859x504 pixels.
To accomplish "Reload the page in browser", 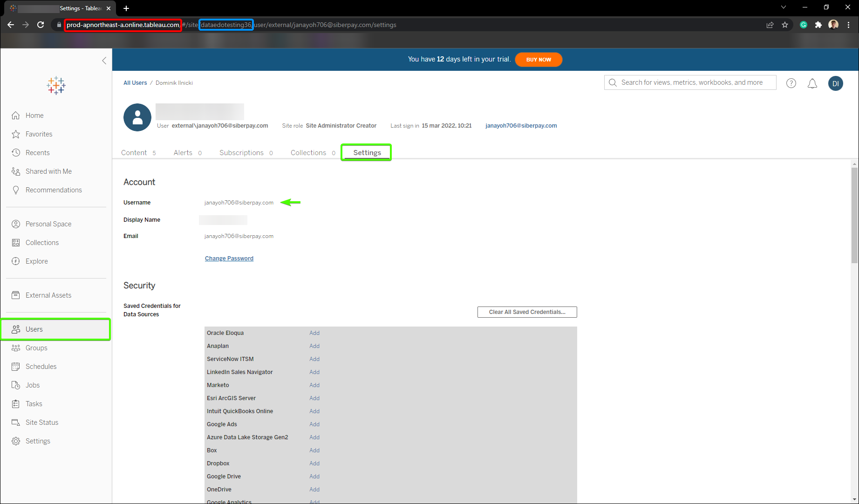I will [41, 25].
